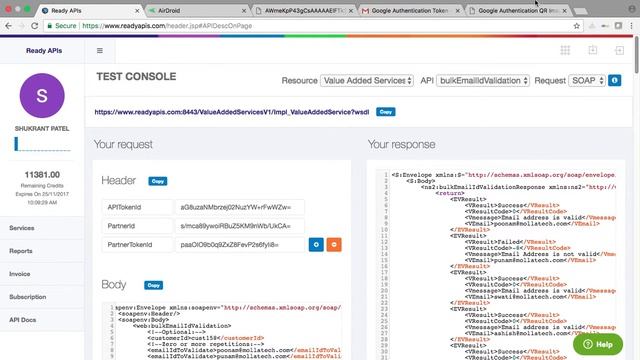Switch to the AWmeKpP43gCsAAAAAE tab
Viewport: 640px width, 360px height.
point(304,11)
